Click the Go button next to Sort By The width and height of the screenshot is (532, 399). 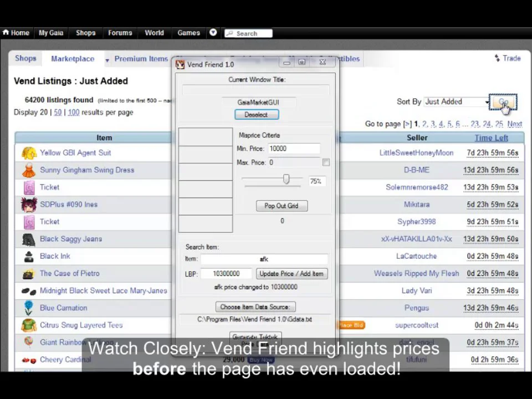pos(503,102)
